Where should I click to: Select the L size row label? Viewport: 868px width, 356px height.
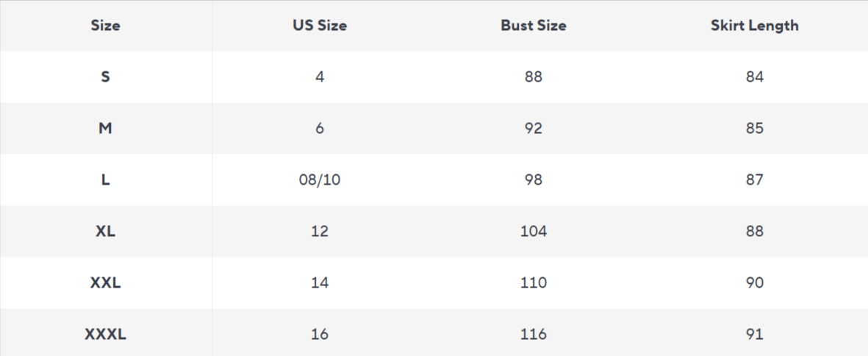point(106,179)
